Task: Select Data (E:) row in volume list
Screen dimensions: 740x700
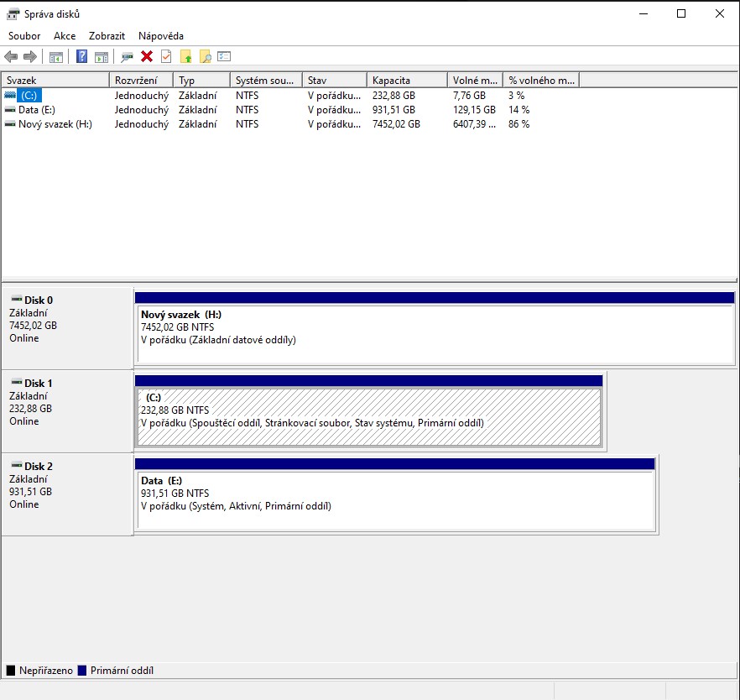Action: click(x=37, y=110)
